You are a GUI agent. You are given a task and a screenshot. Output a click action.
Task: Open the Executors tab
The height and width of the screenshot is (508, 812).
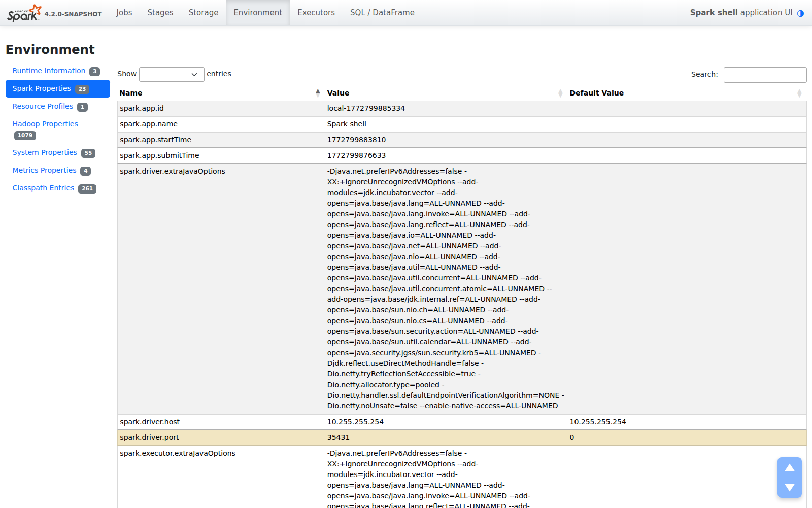click(316, 13)
